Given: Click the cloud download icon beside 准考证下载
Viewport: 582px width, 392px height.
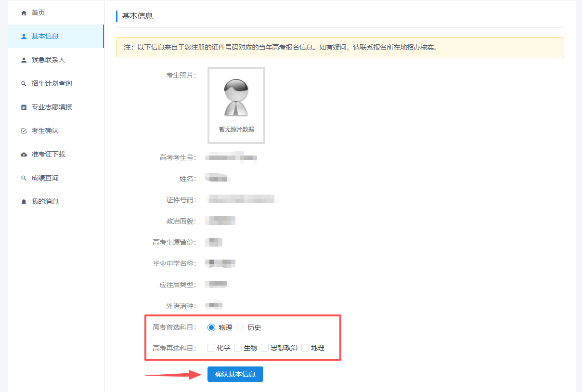Looking at the screenshot, I should (24, 155).
